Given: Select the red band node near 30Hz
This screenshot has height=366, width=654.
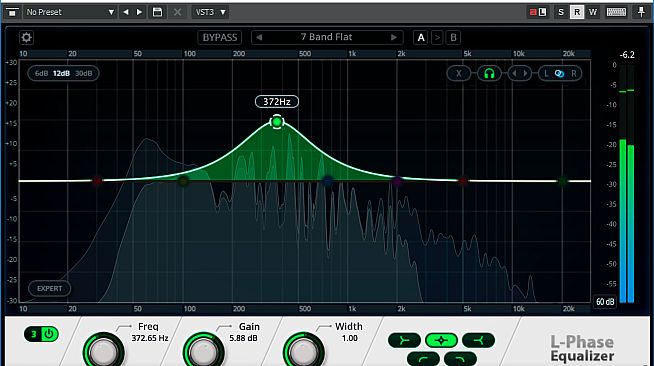Looking at the screenshot, I should [97, 181].
